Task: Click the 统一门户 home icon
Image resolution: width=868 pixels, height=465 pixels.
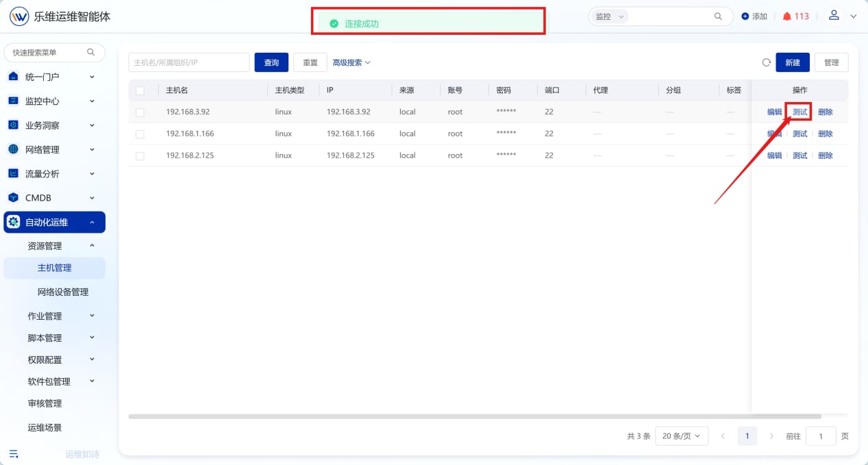Action: [13, 77]
